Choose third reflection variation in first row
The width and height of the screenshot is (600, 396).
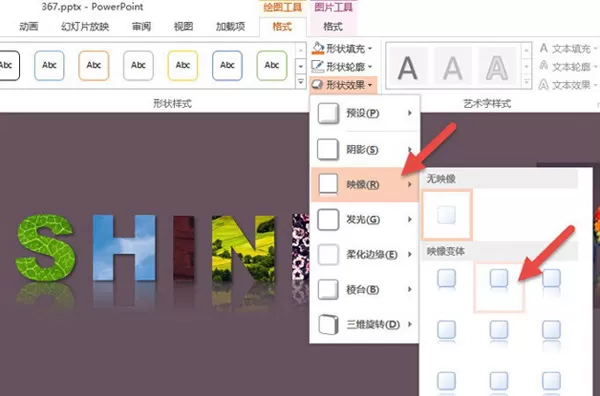(x=551, y=281)
